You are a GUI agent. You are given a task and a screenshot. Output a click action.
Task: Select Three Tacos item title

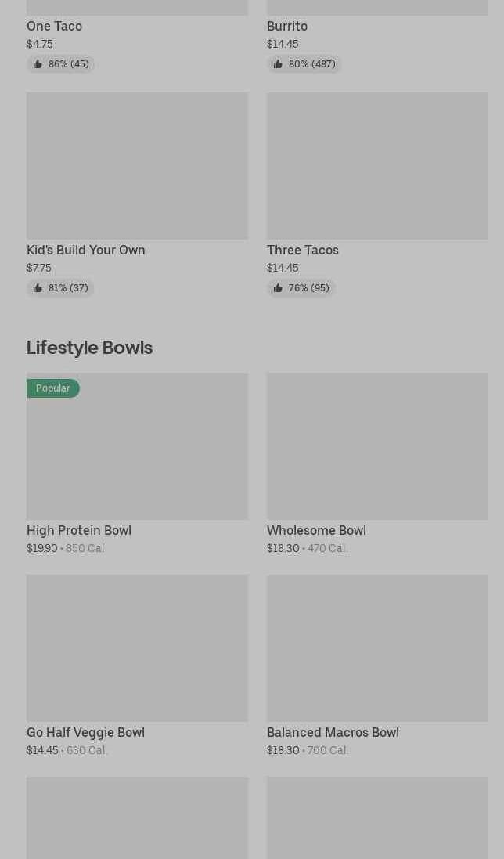point(303,250)
